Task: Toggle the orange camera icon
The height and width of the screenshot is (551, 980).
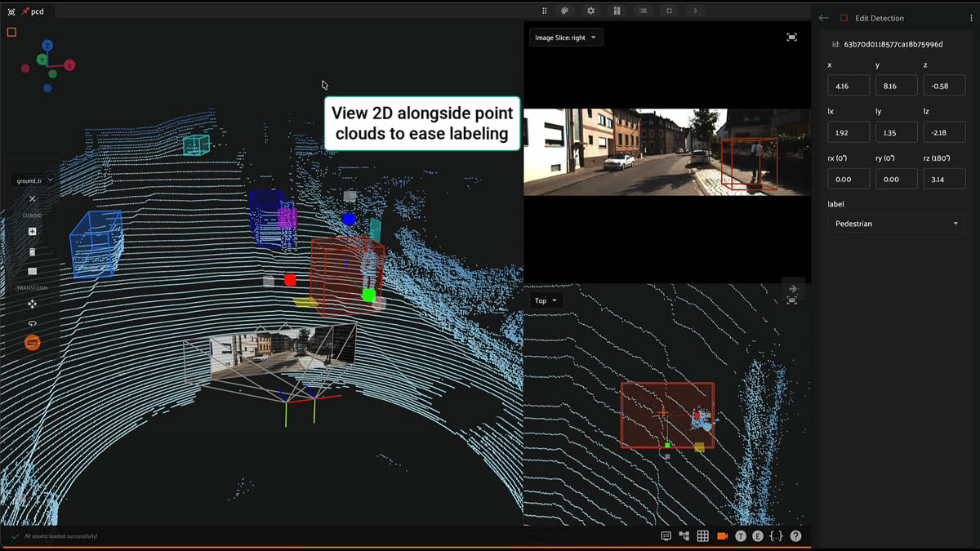Action: [x=722, y=536]
